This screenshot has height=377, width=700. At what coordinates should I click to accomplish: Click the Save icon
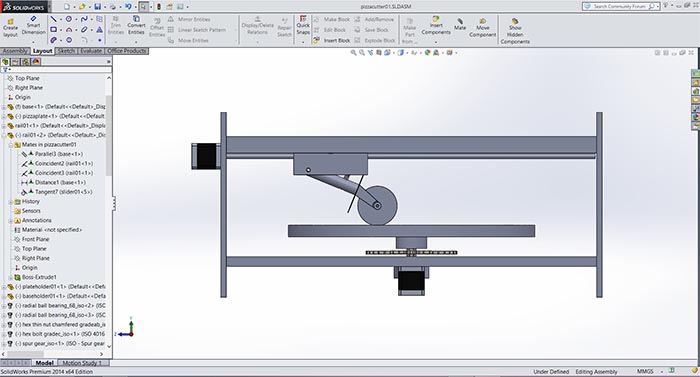[97, 7]
